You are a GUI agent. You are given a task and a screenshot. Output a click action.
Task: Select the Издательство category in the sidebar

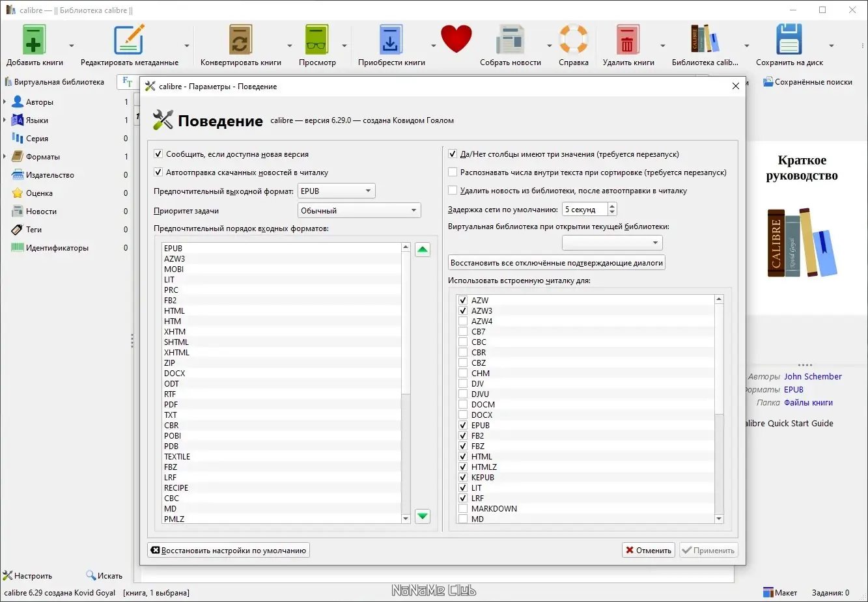(50, 175)
